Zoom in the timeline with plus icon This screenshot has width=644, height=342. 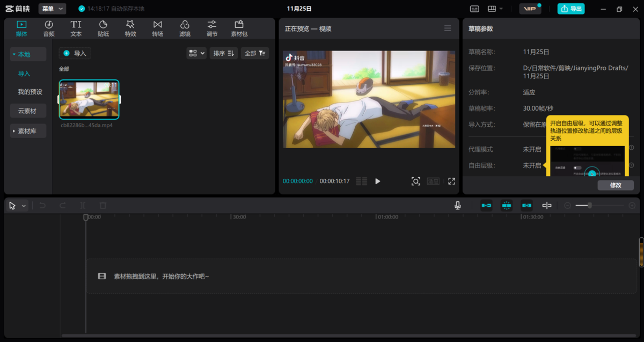(632, 206)
